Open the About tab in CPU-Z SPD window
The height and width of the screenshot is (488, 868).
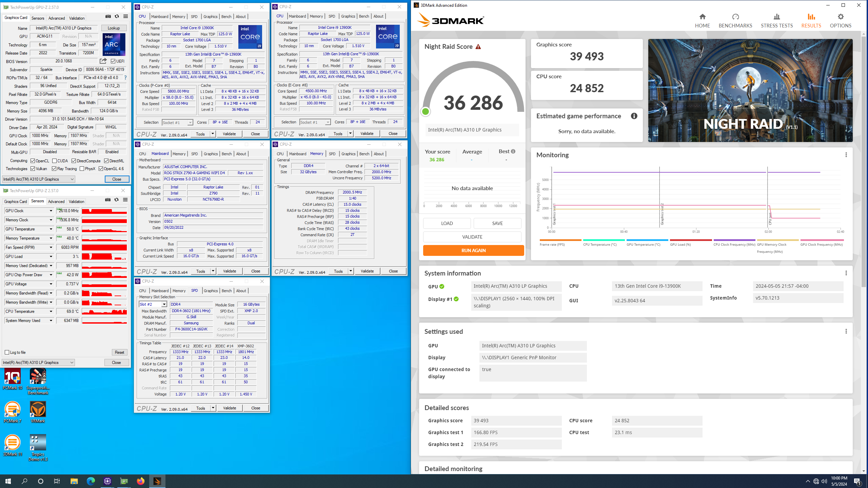(x=241, y=291)
